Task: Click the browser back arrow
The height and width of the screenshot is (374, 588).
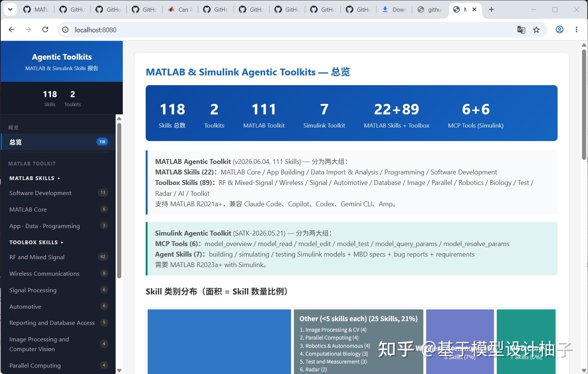Action: 12,30
